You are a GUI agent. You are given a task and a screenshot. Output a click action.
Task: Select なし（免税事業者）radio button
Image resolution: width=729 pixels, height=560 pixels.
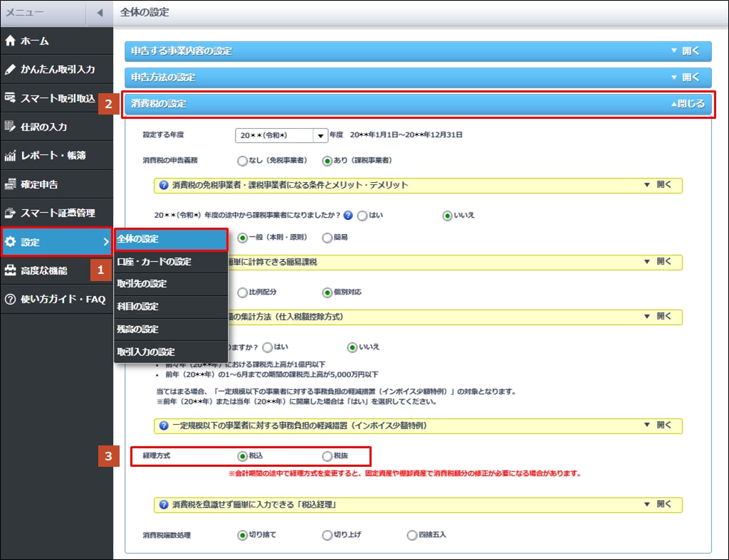click(x=242, y=161)
